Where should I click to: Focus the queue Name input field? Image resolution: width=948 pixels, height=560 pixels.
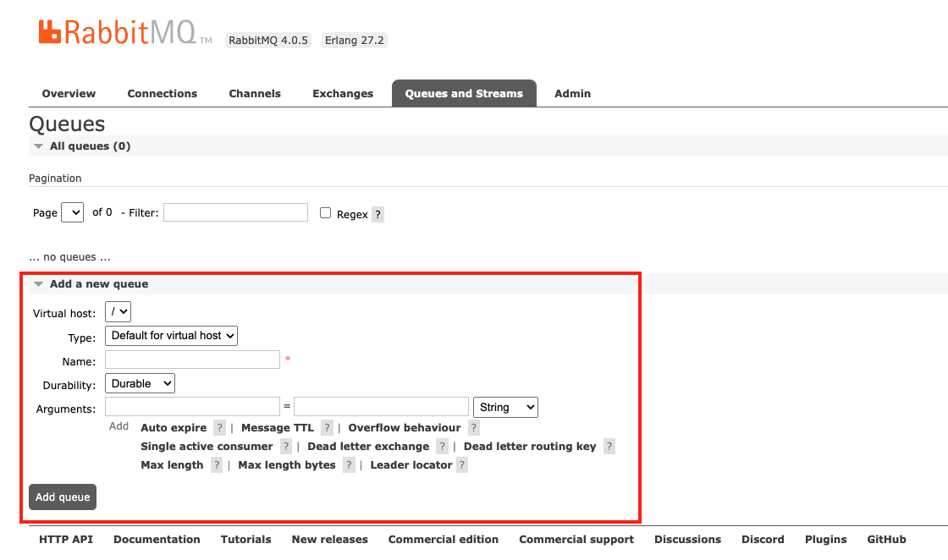click(192, 360)
